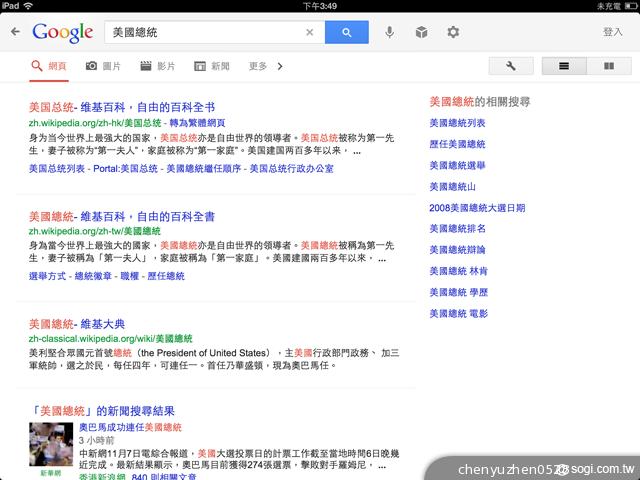
Task: Click the blue magnifier search button
Action: pos(347,32)
